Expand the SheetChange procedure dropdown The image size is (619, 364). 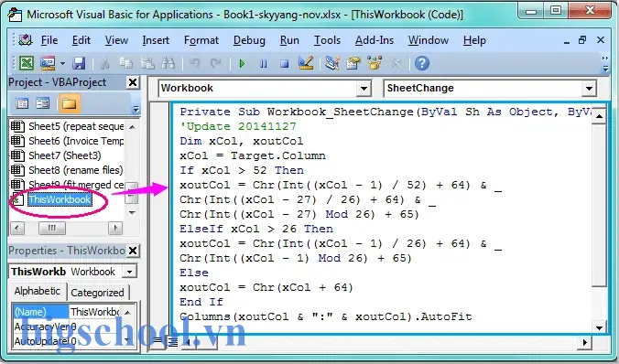tap(589, 89)
